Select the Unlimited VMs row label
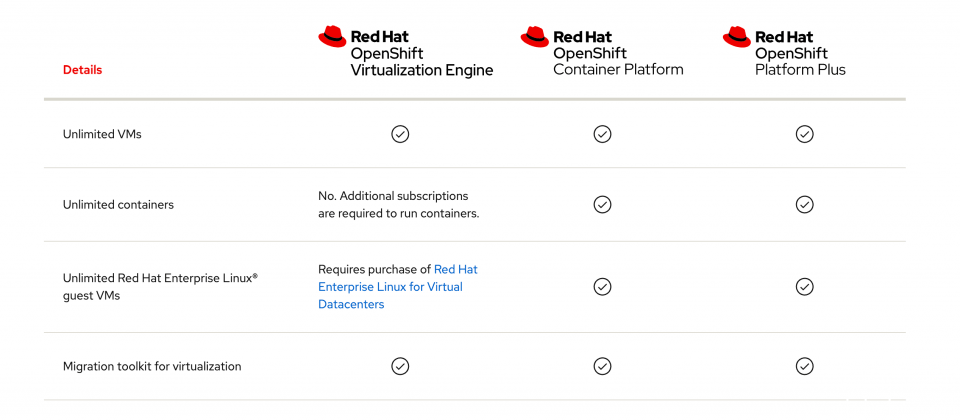Image resolution: width=960 pixels, height=420 pixels. (x=102, y=134)
